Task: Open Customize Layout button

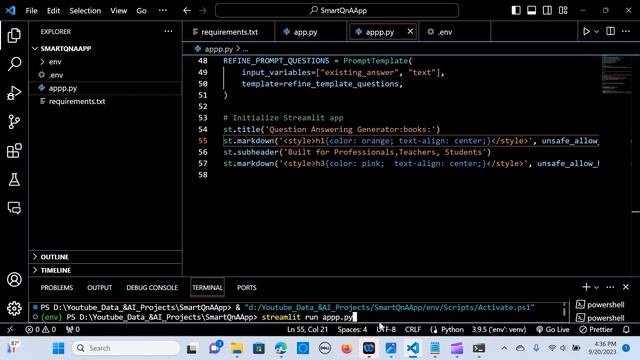Action: (x=563, y=10)
